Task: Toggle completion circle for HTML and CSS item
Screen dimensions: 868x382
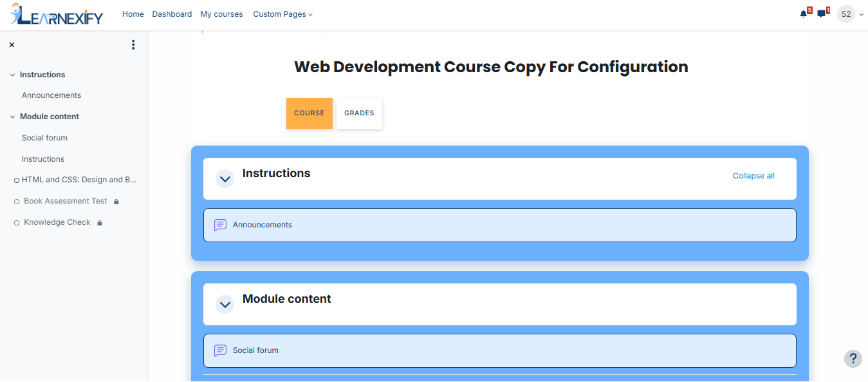Action: [17, 181]
